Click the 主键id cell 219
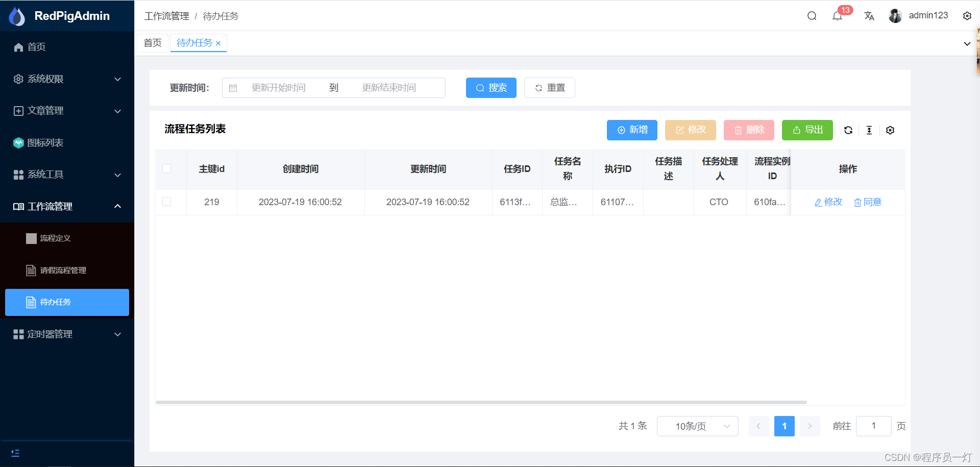Screen dimensions: 980x467 click(212, 202)
